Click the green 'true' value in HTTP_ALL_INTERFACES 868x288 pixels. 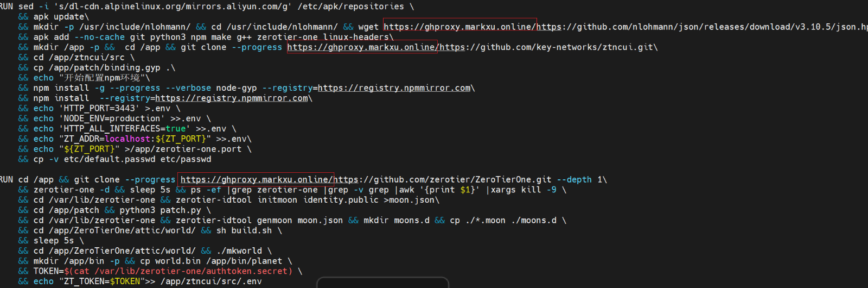(x=176, y=129)
